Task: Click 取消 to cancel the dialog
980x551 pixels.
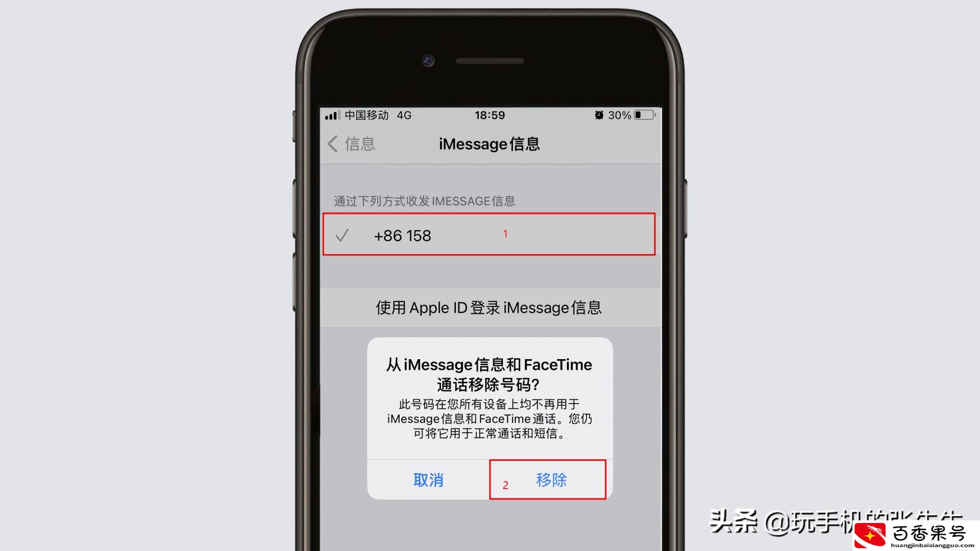Action: [429, 479]
